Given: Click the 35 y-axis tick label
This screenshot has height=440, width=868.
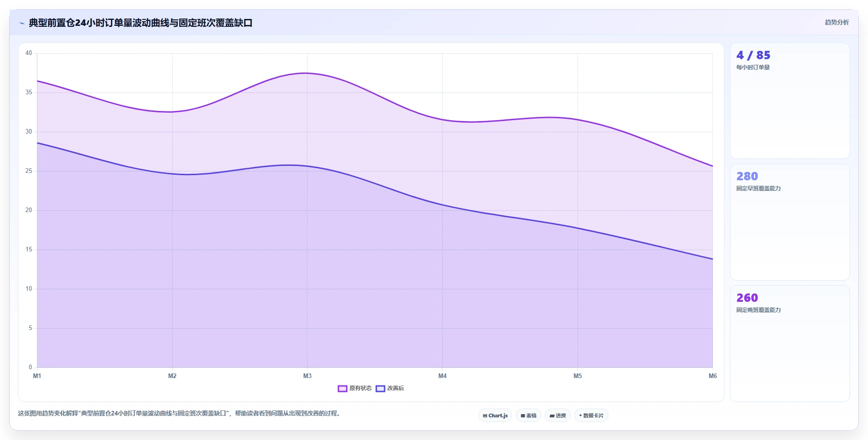Looking at the screenshot, I should pos(29,92).
